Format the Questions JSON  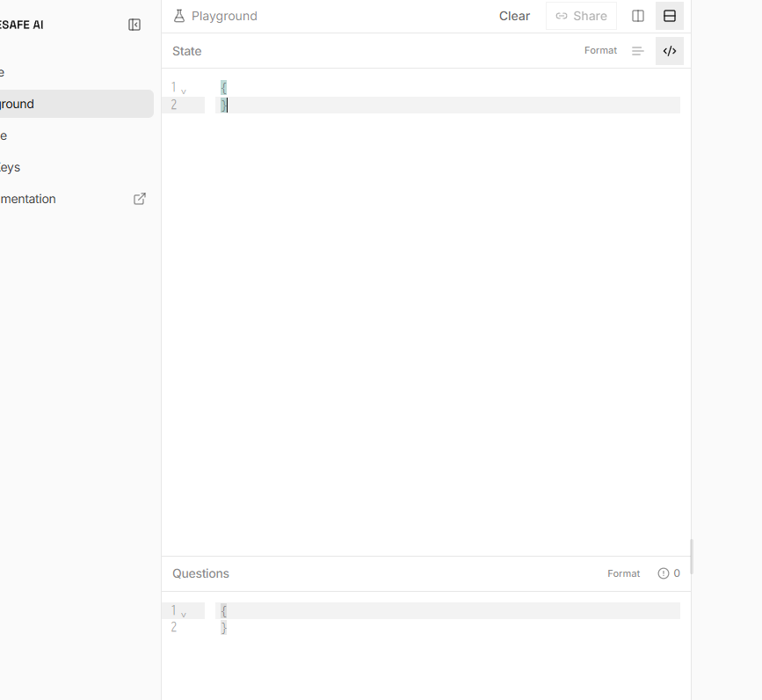click(623, 573)
